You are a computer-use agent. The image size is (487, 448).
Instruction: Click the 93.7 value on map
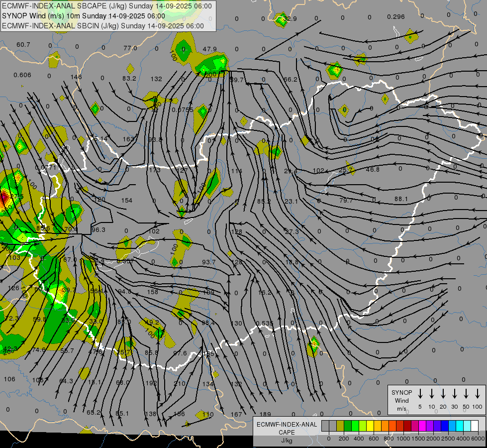[x=209, y=262]
